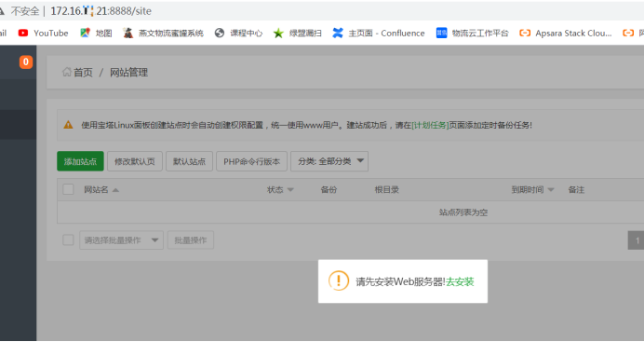Click the 添加站点 button

point(80,161)
